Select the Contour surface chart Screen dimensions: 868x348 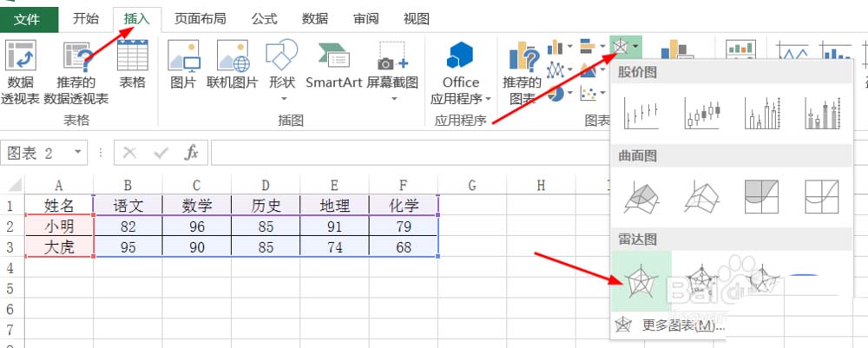point(762,197)
